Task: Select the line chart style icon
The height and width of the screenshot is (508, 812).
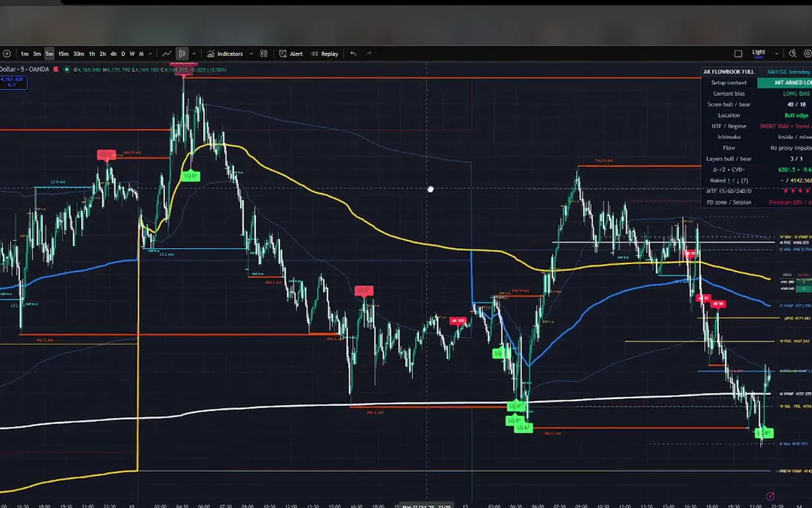Action: click(166, 54)
